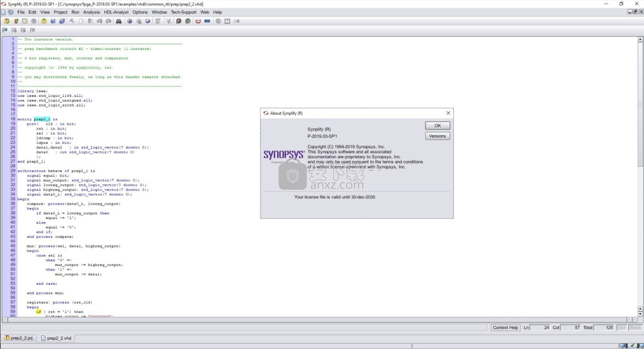Click the Ln line number field
Image resolution: width=644 pixels, height=349 pixels.
pyautogui.click(x=540, y=328)
